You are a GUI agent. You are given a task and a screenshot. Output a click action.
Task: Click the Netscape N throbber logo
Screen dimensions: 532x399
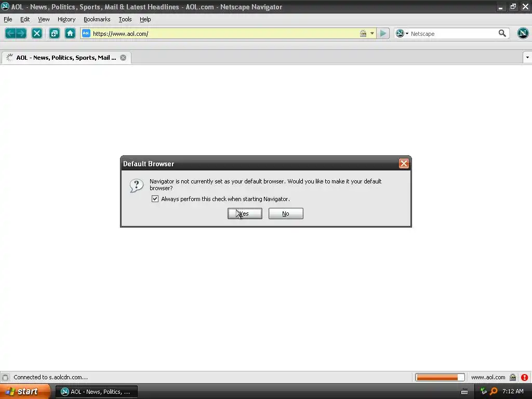[x=523, y=33]
